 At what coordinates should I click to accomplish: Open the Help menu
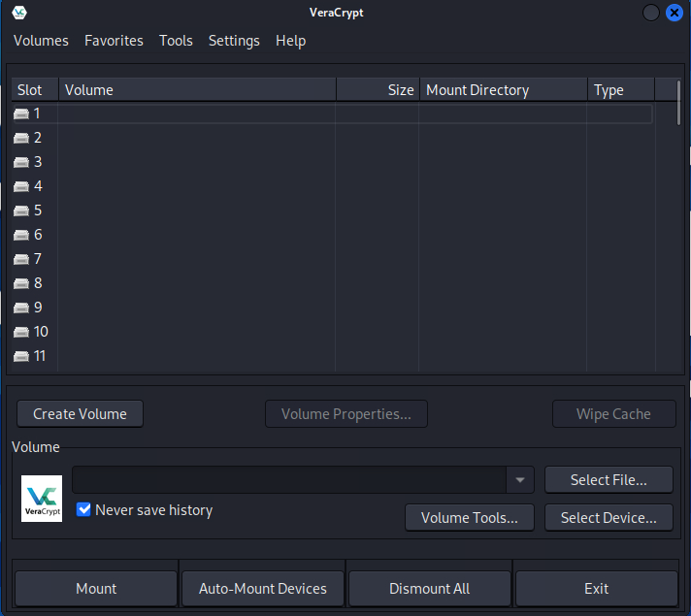(291, 41)
